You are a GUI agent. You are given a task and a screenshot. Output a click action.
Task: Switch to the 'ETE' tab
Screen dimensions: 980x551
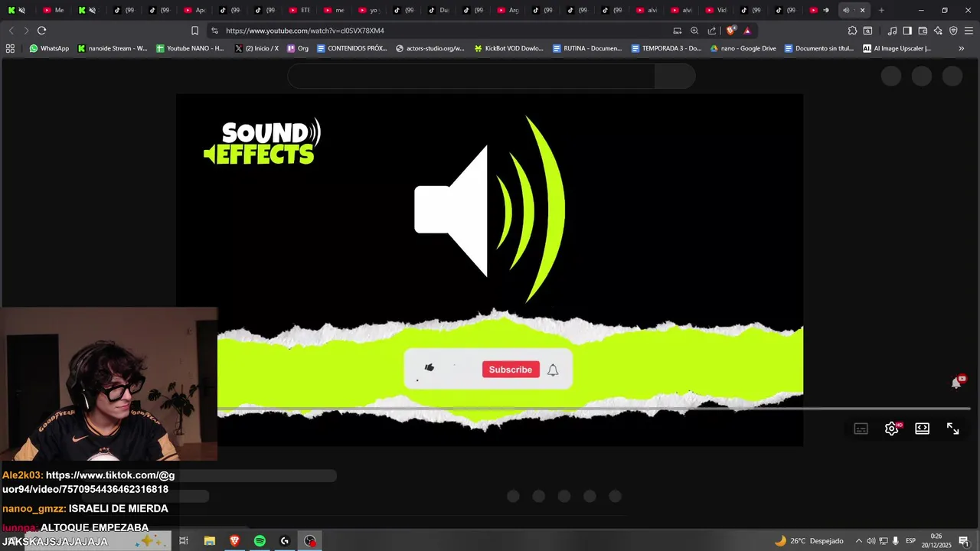[300, 10]
